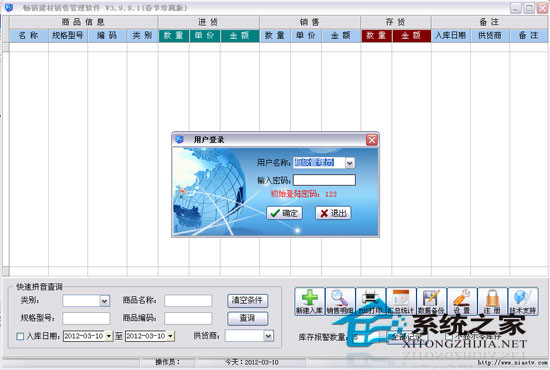Minimize the main application window

[516, 8]
